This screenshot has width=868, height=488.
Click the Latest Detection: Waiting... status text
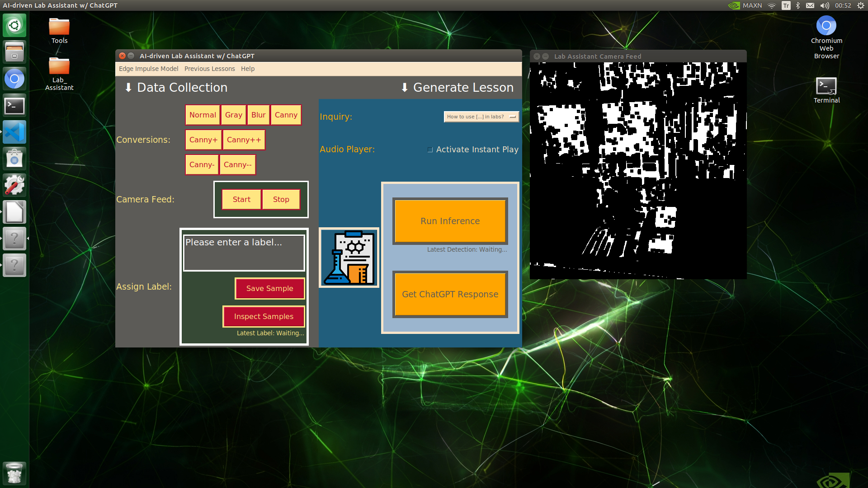tap(467, 249)
